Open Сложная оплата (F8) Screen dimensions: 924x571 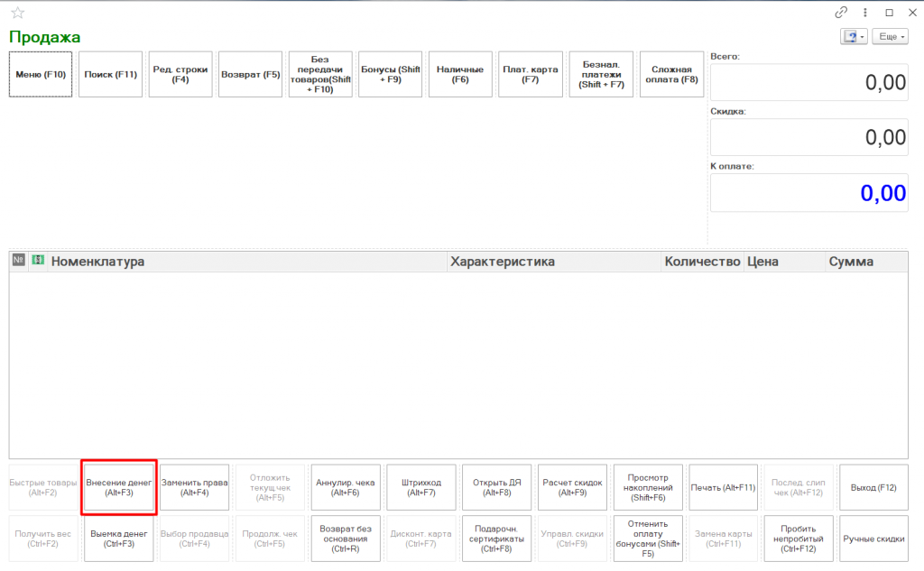click(671, 75)
